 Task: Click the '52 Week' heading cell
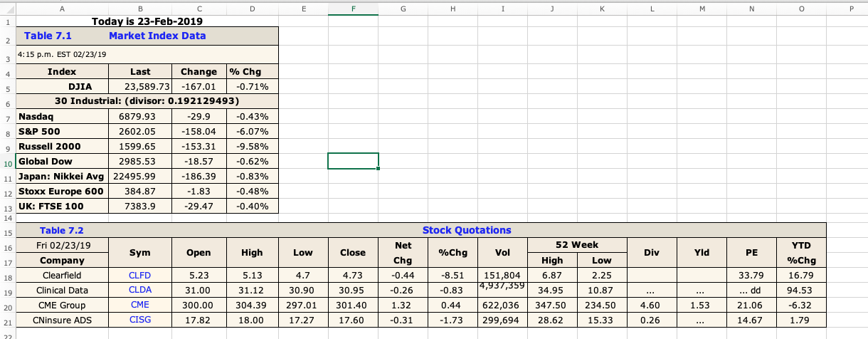576,245
